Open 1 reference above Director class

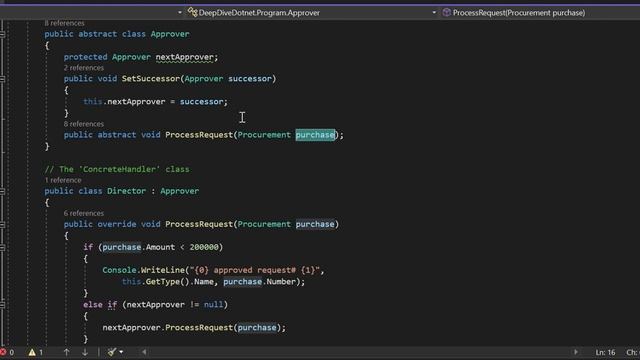[x=63, y=180]
